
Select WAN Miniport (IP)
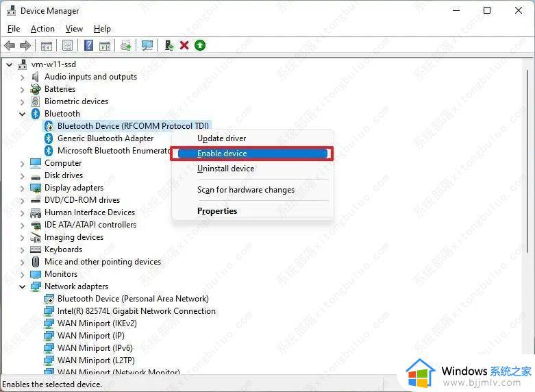[90, 336]
